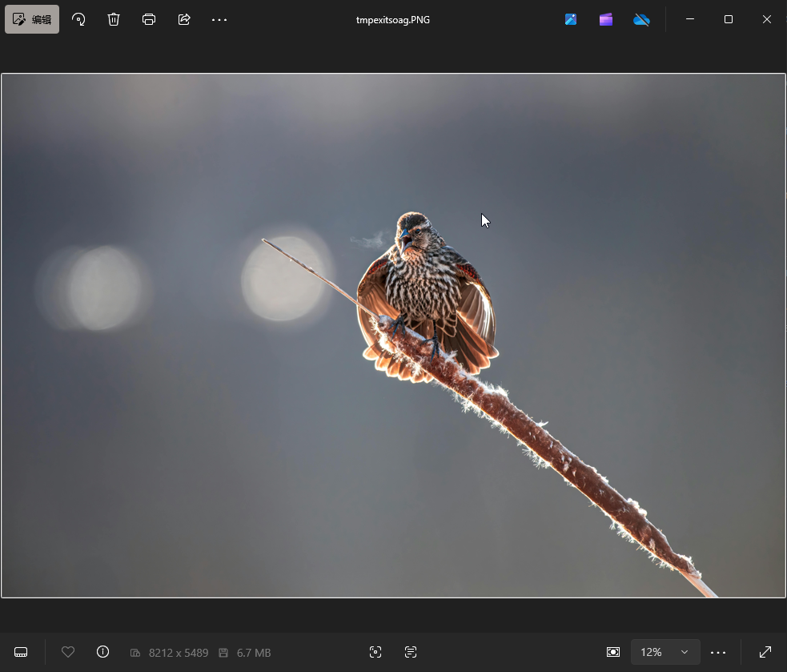Viewport: 787px width, 672px height.
Task: Open the bottom bar three-dot menu
Action: coord(718,652)
